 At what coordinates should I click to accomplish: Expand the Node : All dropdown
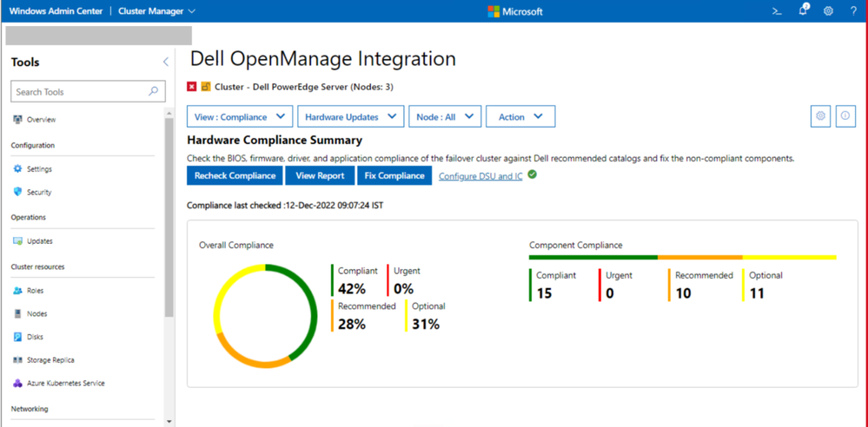click(x=445, y=116)
